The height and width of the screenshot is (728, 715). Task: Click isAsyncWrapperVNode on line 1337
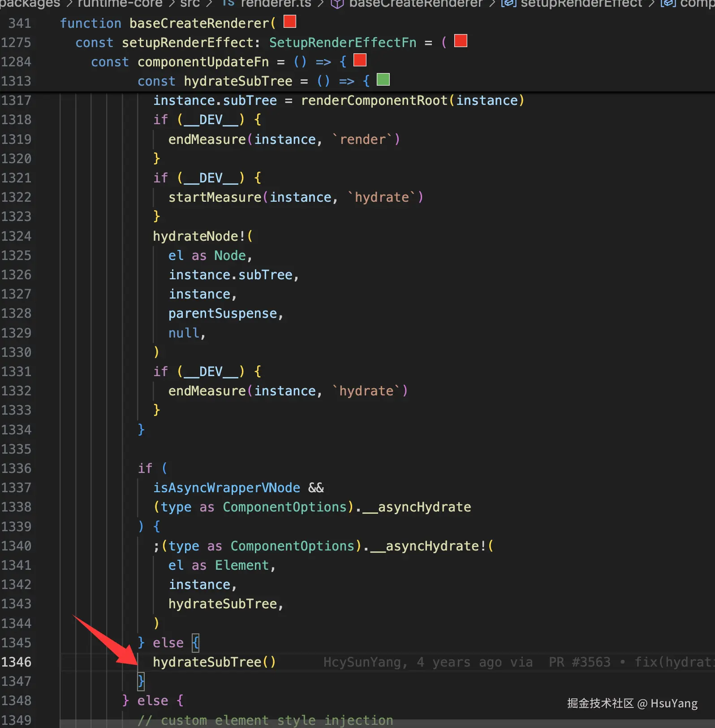227,488
